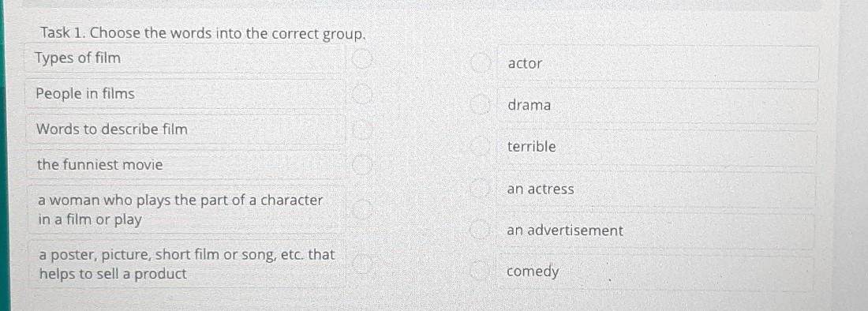Viewport: 868px width, 311px height.
Task: Select the circle left of terrible
Action: [480, 147]
